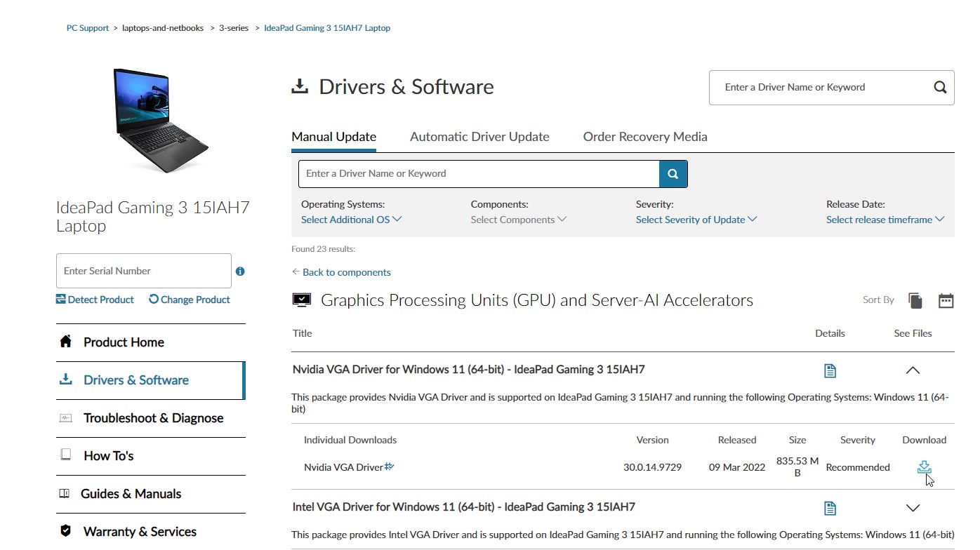Click the Troubleshoot & Diagnose sidebar icon
Viewport: 980px width, 550px height.
pyautogui.click(x=65, y=417)
